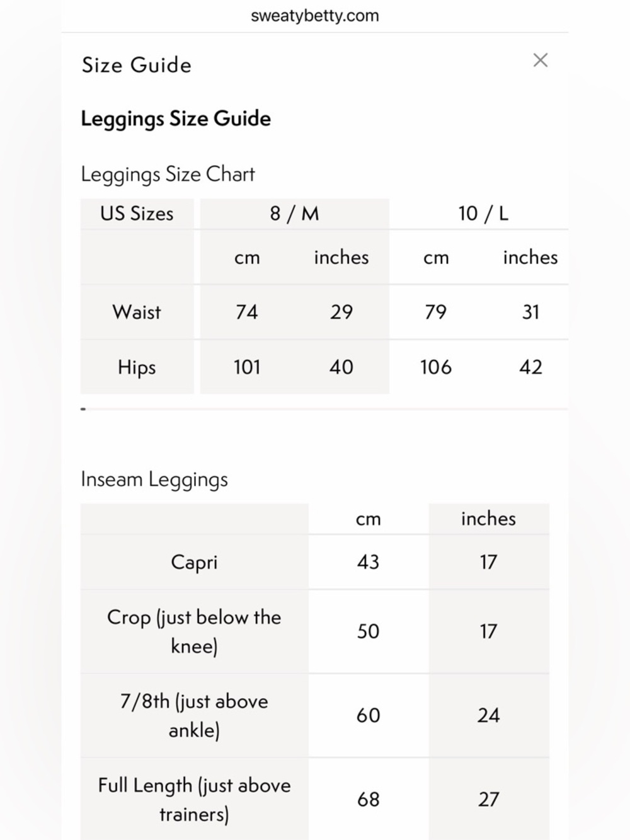Click the US Sizes header cell
The image size is (630, 840).
coord(137,214)
